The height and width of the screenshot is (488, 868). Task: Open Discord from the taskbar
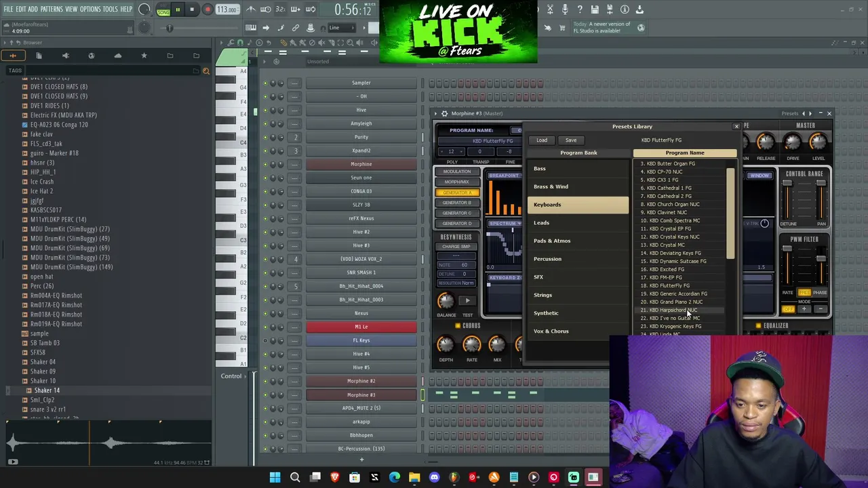click(x=434, y=478)
